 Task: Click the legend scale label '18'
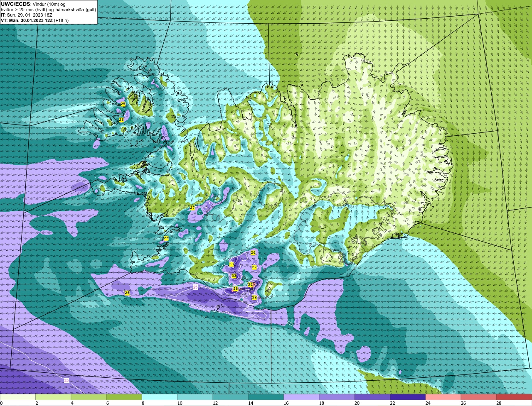[x=321, y=403]
